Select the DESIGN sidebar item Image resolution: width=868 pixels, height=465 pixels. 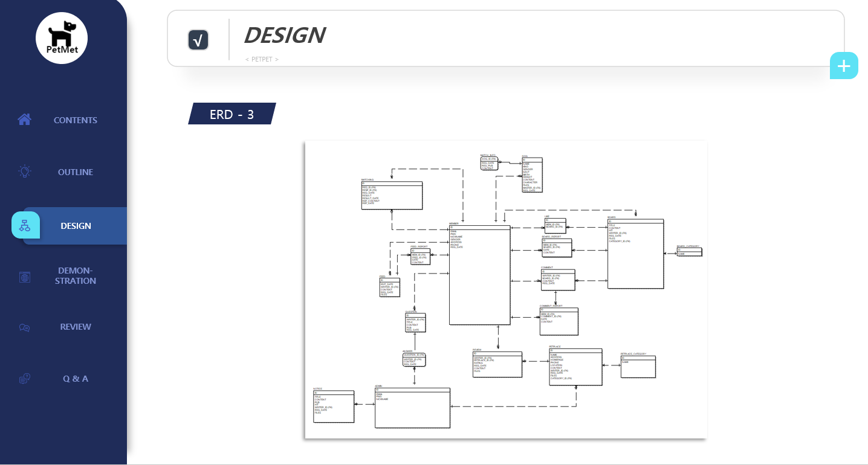point(76,226)
